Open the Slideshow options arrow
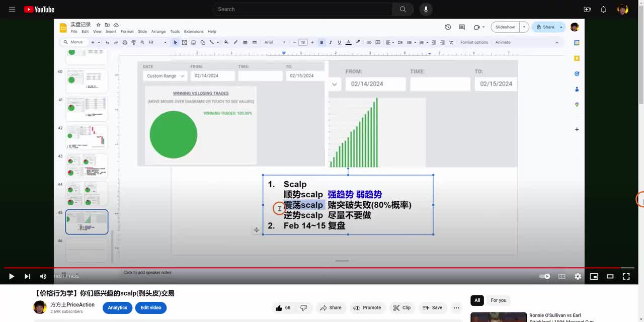This screenshot has height=322, width=644. pos(524,27)
